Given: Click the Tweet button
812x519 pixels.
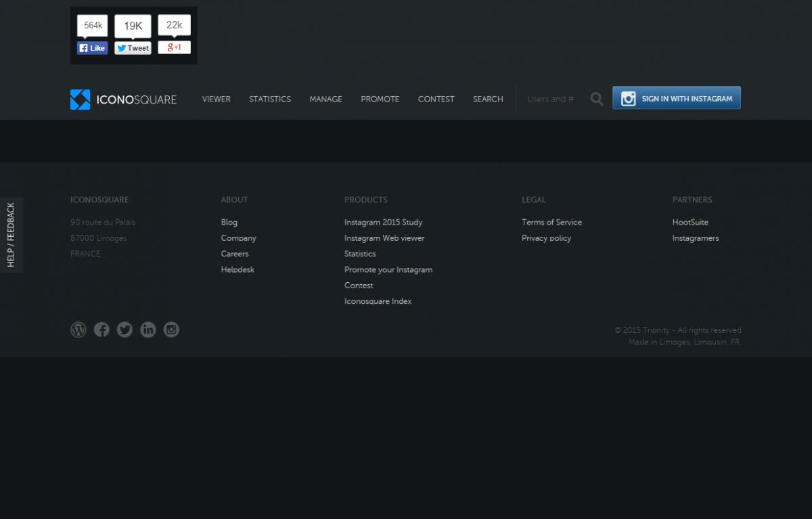Looking at the screenshot, I should [x=133, y=48].
